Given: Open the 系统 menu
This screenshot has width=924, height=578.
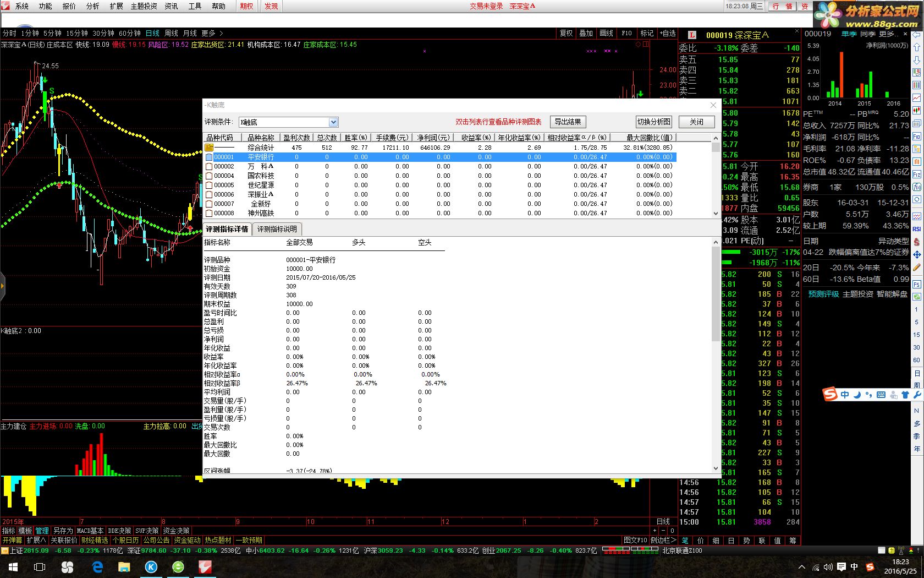Looking at the screenshot, I should 22,6.
